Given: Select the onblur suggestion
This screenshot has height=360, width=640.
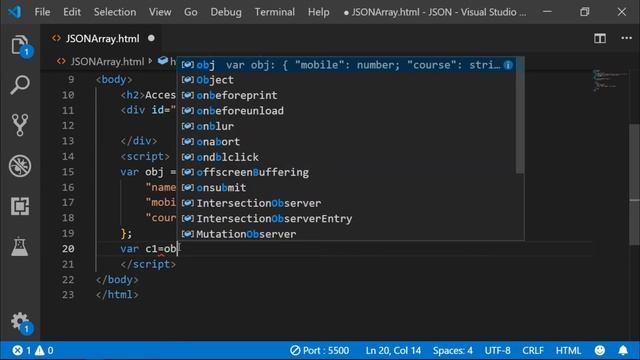Looking at the screenshot, I should click(x=346, y=127).
